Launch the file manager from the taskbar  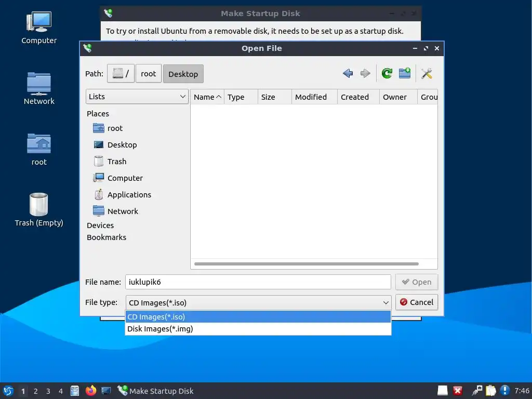coord(75,391)
